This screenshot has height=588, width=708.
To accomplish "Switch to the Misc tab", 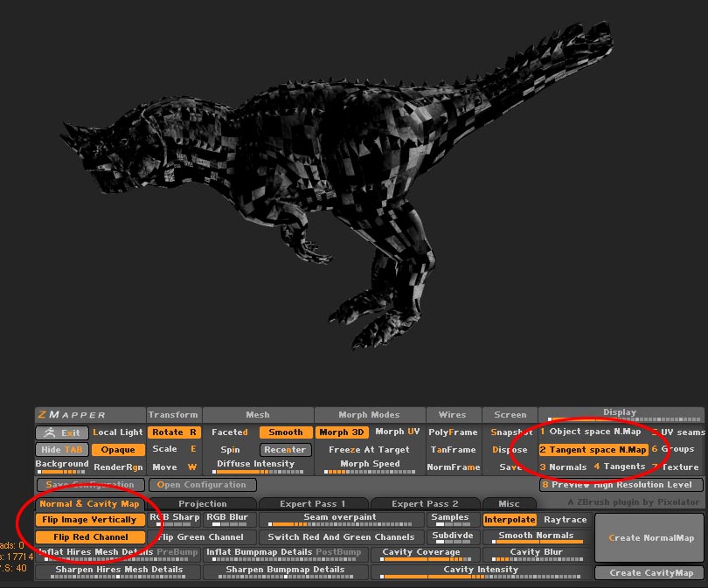I will pos(509,503).
